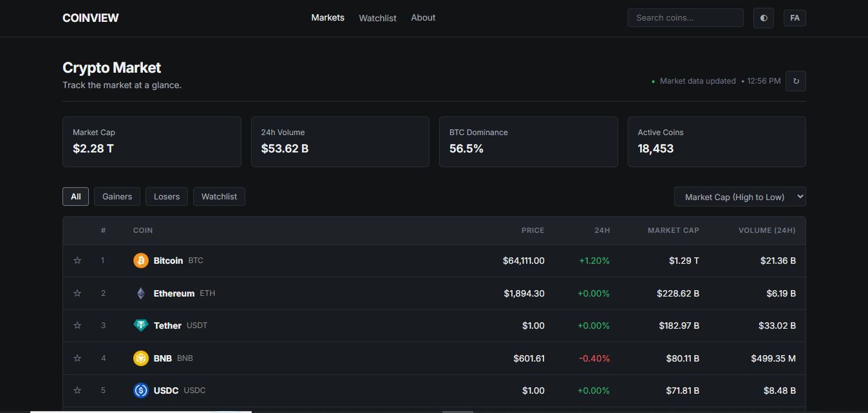Click the Active Coins 18,453 card
868x413 pixels.
[x=717, y=142]
